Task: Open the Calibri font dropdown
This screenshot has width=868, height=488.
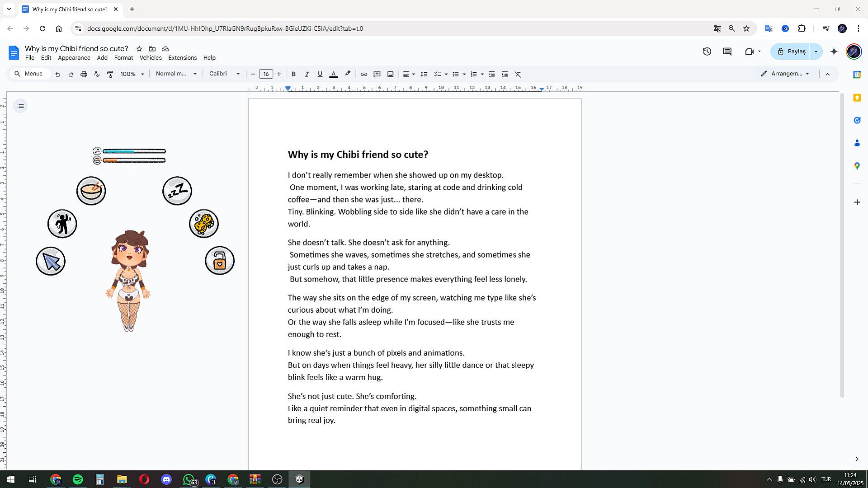Action: (x=225, y=74)
